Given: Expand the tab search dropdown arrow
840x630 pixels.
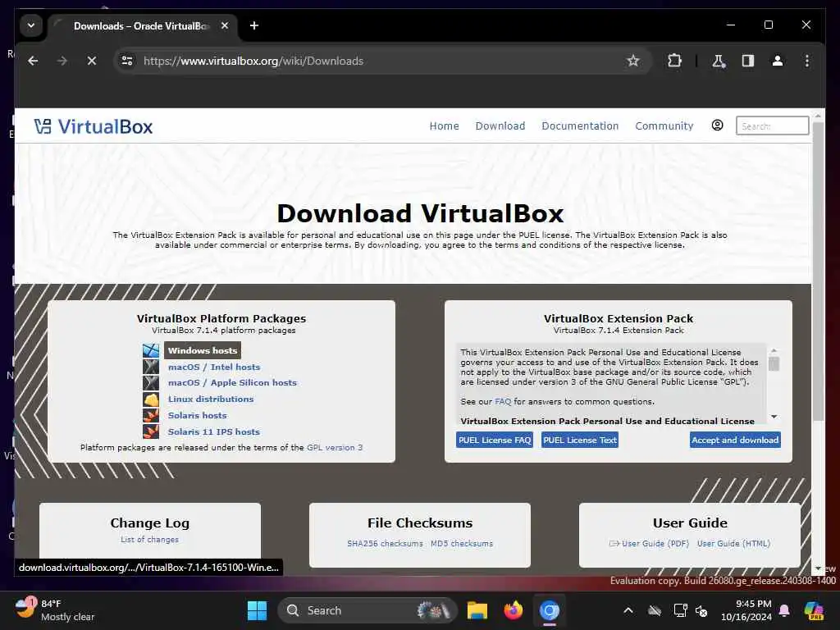Looking at the screenshot, I should (31, 25).
